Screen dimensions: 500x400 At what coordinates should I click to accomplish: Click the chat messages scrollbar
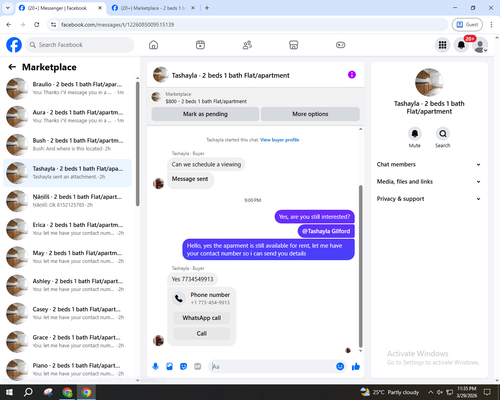(360, 267)
